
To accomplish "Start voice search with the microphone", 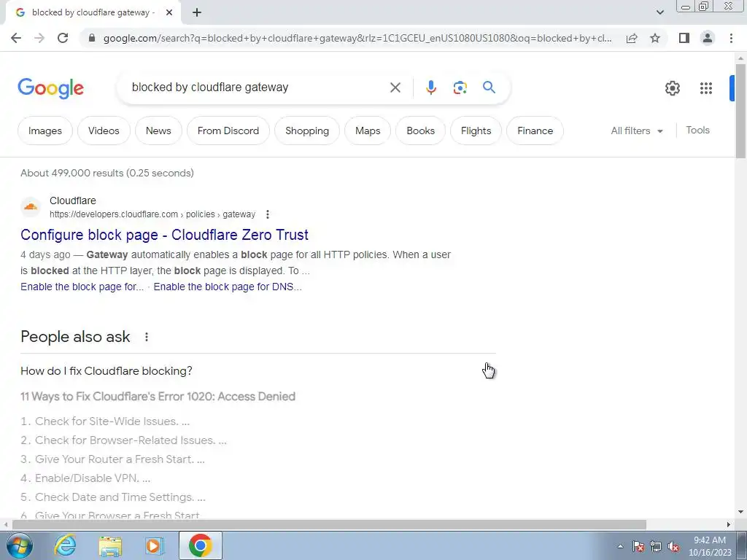I will point(430,87).
